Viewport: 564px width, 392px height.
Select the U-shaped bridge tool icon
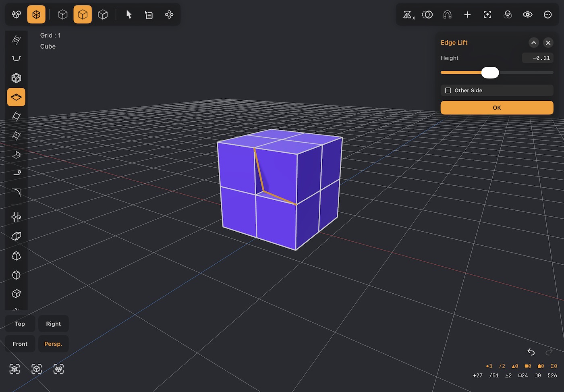16,58
